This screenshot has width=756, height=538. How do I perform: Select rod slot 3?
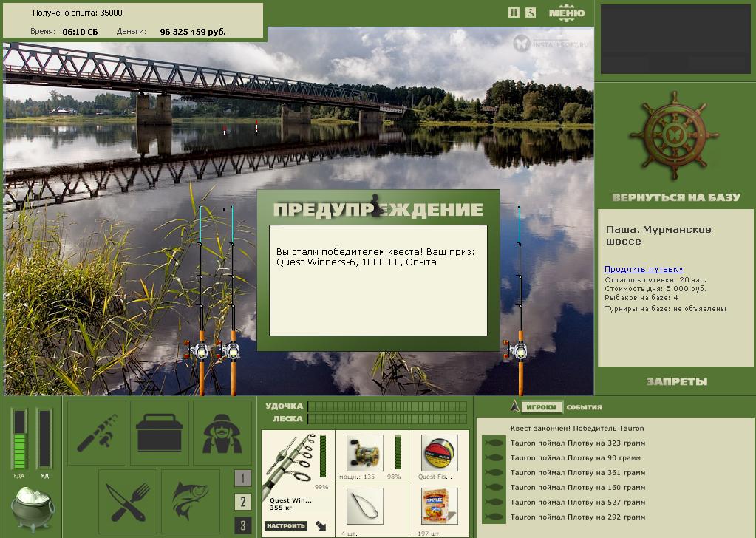pos(243,525)
